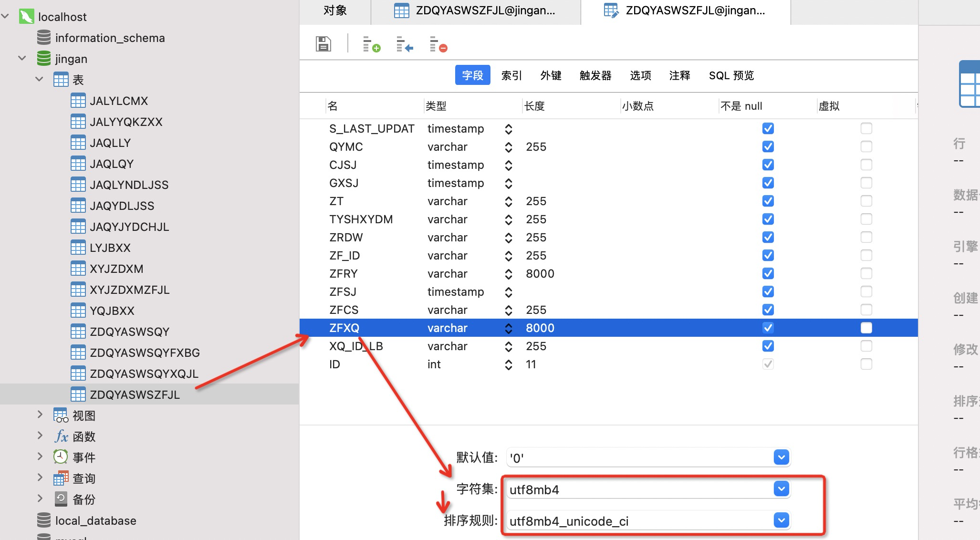Click the Delete Field toolbar icon
The height and width of the screenshot is (540, 980).
[438, 44]
